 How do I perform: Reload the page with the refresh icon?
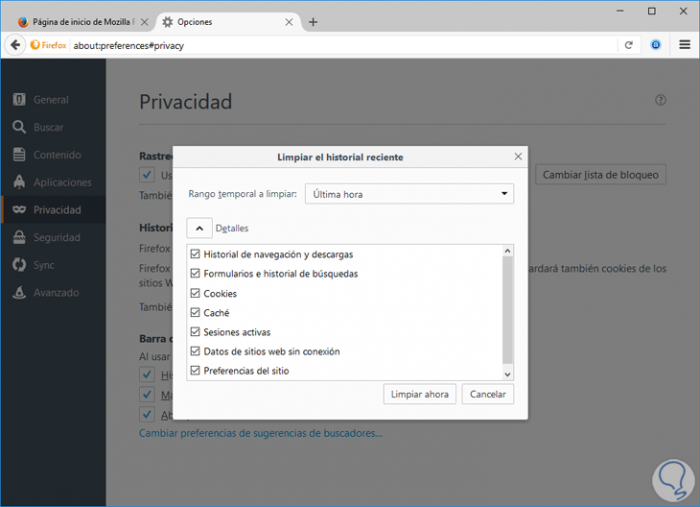tap(629, 45)
